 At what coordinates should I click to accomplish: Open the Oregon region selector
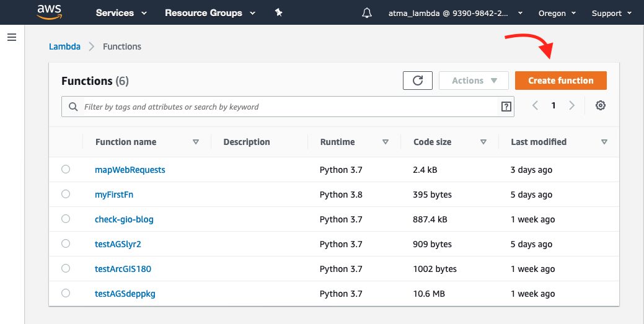(x=557, y=13)
